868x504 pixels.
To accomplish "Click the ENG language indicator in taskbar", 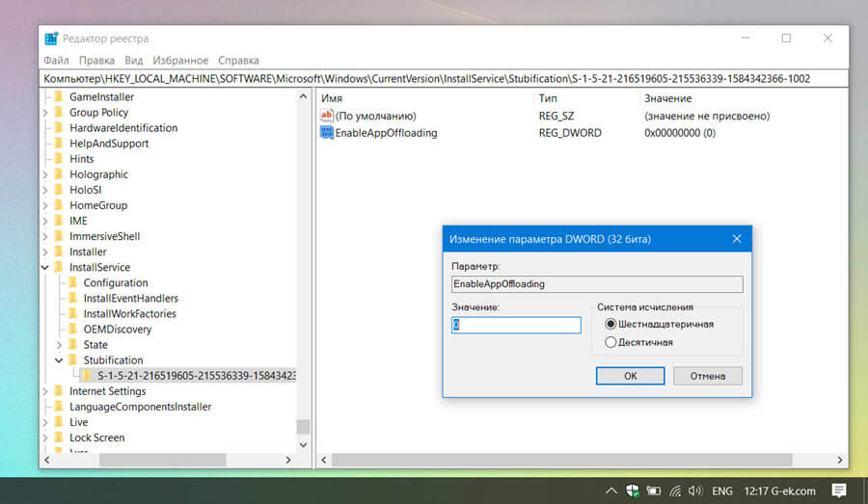I will coord(721,491).
